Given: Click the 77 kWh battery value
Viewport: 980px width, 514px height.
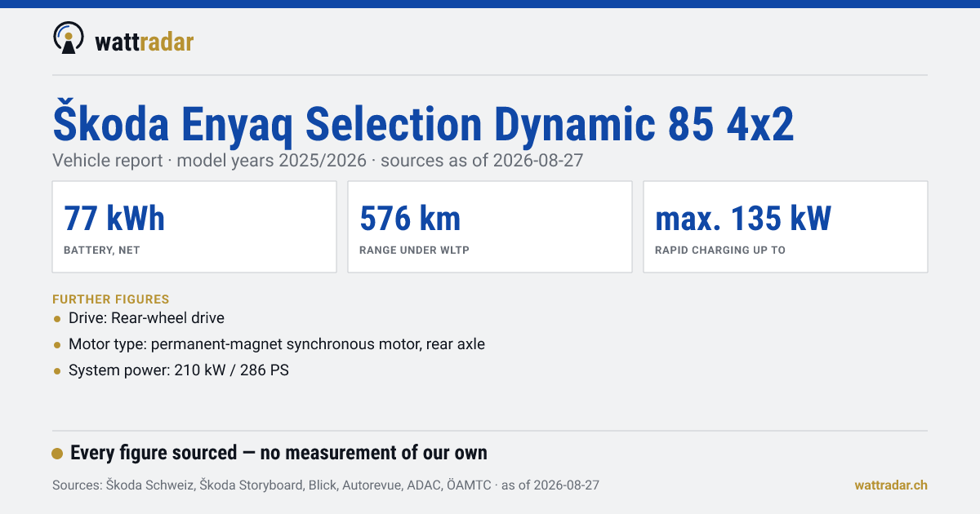Looking at the screenshot, I should tap(114, 219).
